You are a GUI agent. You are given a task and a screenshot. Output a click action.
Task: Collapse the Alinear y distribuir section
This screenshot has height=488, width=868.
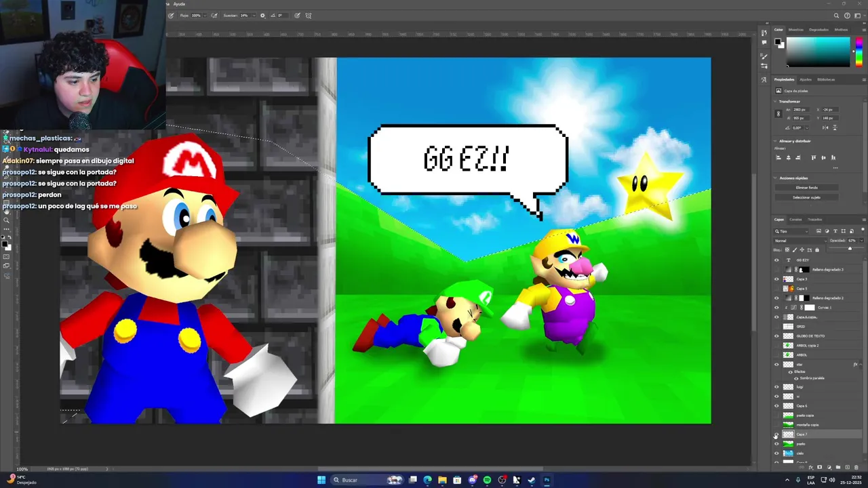tap(775, 141)
